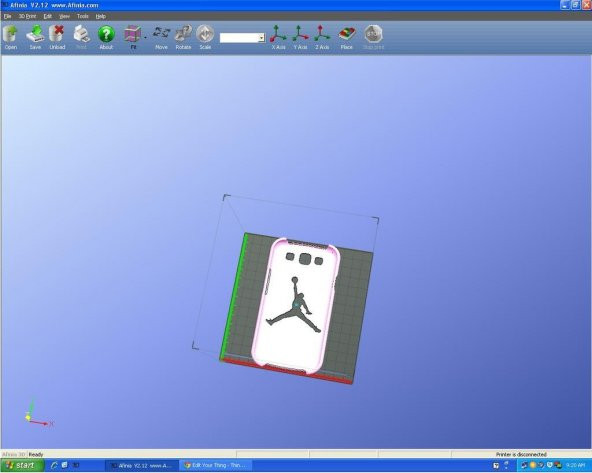Open the View menu
592x473 pixels.
pyautogui.click(x=65, y=16)
